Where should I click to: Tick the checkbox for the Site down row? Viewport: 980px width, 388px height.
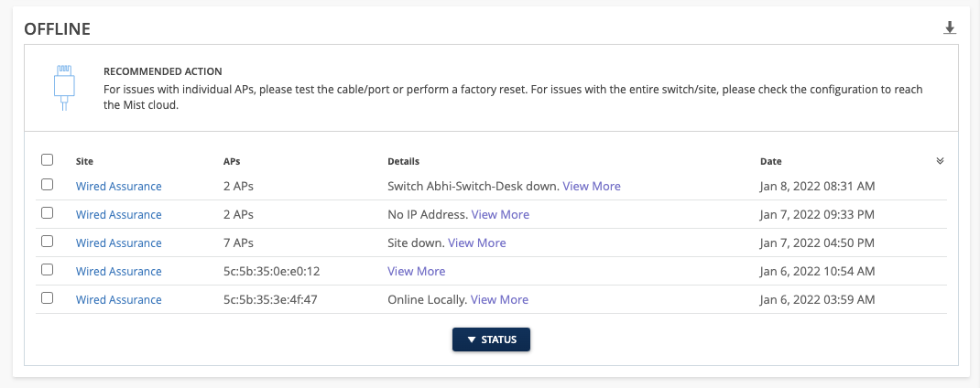coord(48,242)
